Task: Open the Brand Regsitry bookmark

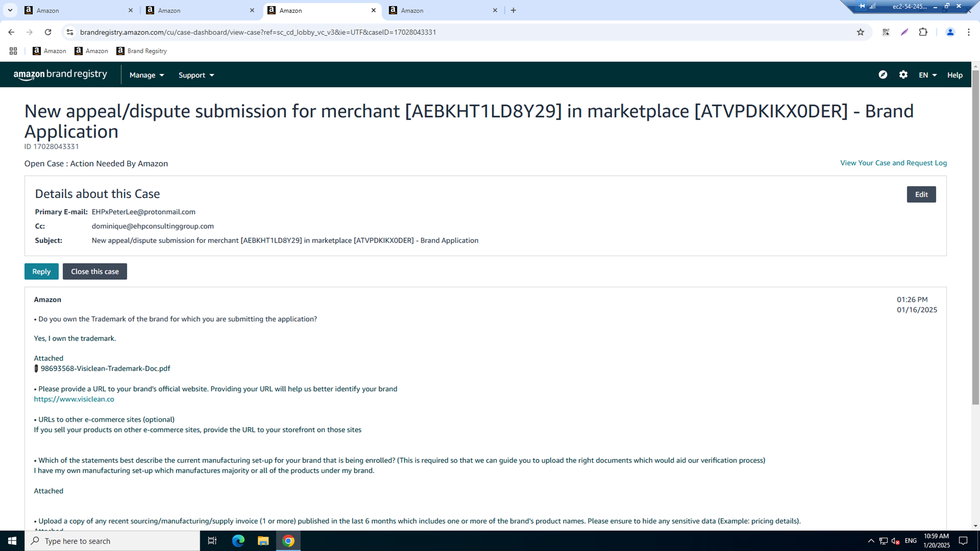Action: (141, 51)
